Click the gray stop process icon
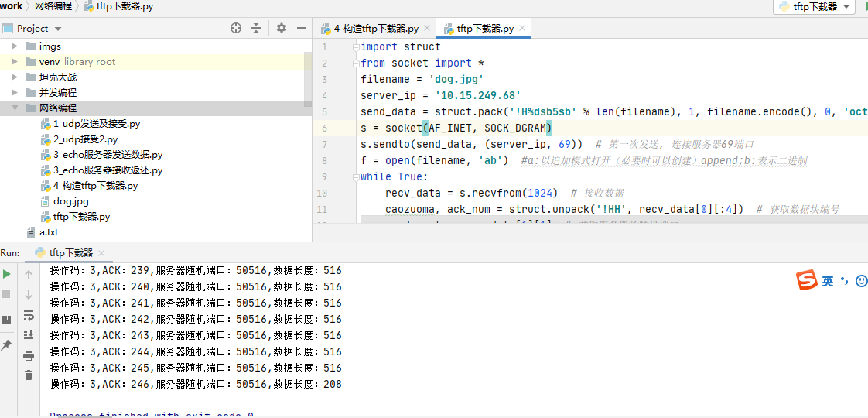The width and height of the screenshot is (868, 418). [7, 294]
